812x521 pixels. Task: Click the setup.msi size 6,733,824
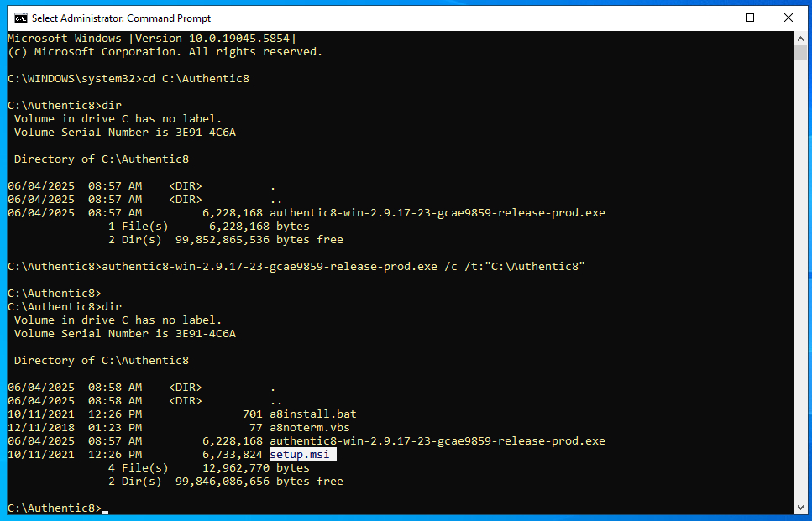[233, 454]
